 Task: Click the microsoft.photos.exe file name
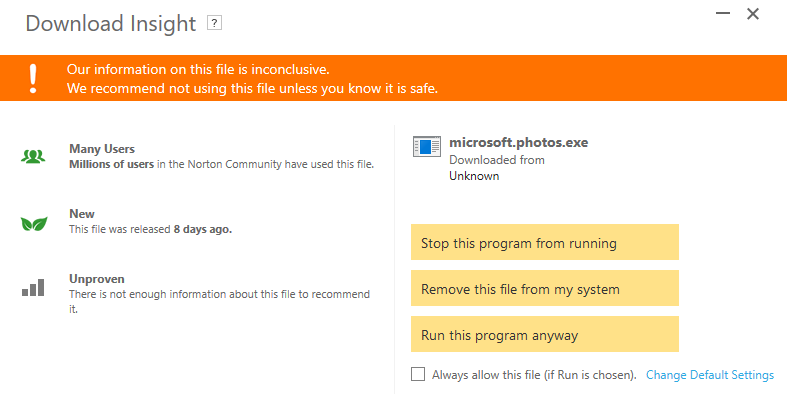(518, 143)
